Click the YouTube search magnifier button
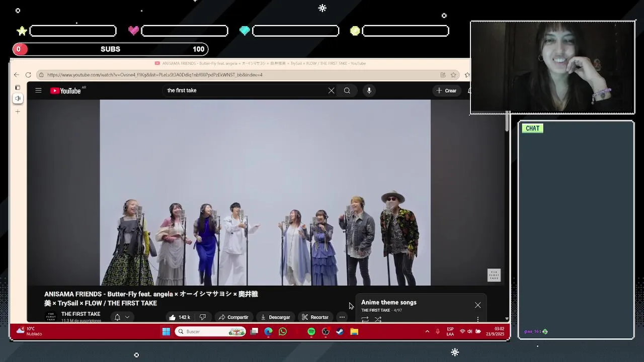The height and width of the screenshot is (362, 644). tap(347, 90)
